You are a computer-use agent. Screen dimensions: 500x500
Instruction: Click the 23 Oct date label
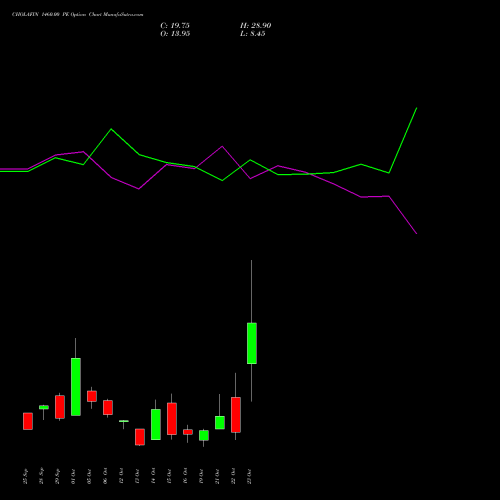[250, 476]
